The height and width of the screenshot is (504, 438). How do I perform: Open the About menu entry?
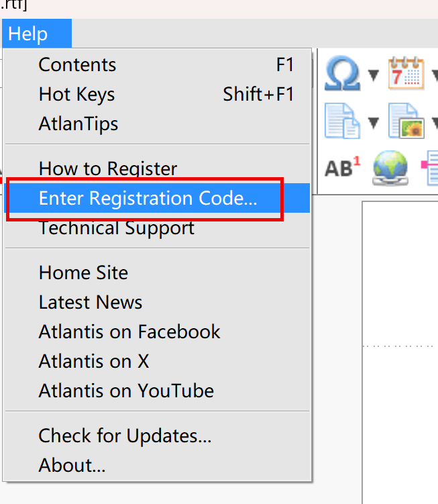[72, 465]
